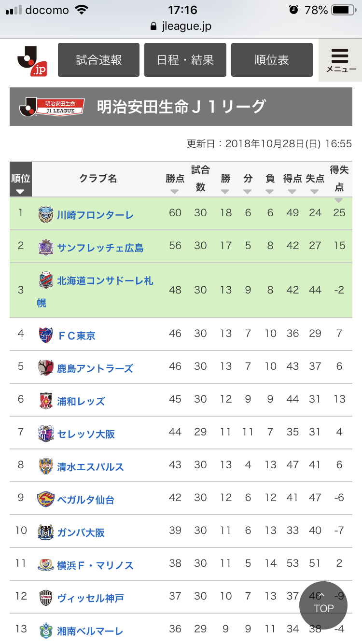Viewport: 362px width, 644px height.
Task: Open the 試合速報 tab
Action: 99,60
